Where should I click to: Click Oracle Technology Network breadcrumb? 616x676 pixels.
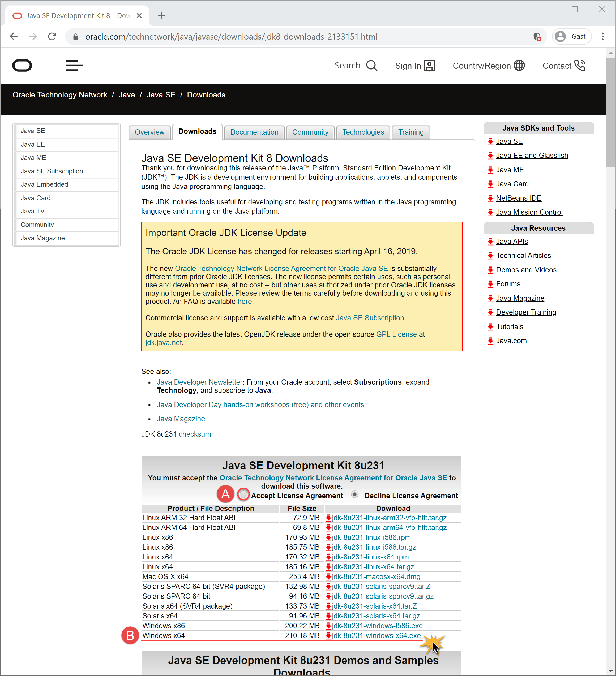click(60, 95)
